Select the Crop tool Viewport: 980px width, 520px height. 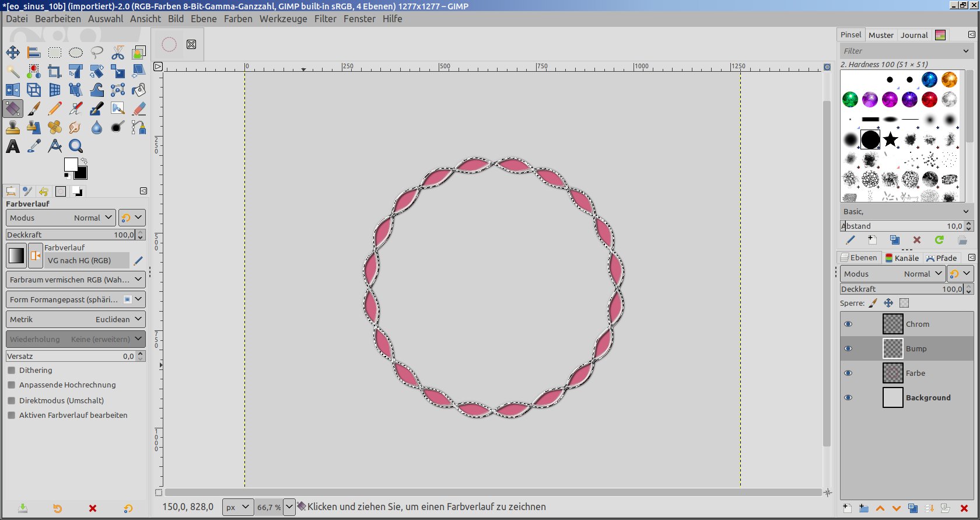pos(55,72)
